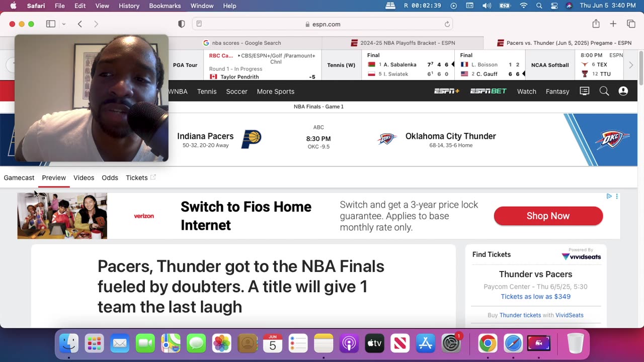Show the tab overview icon
This screenshot has width=644, height=362.
coord(631,24)
